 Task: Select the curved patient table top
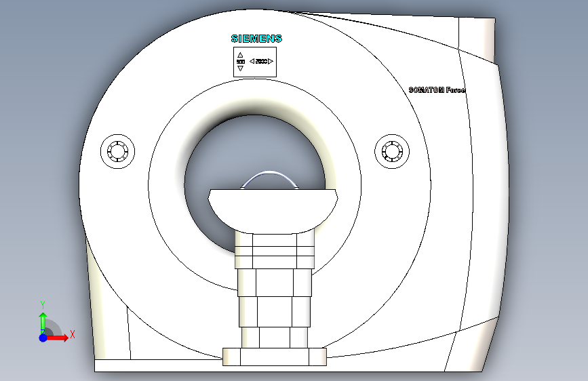pos(273,211)
